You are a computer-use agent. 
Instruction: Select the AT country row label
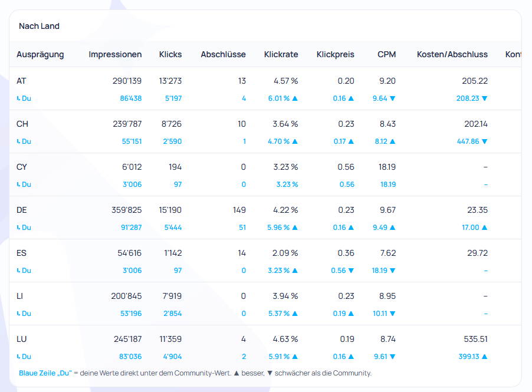21,81
